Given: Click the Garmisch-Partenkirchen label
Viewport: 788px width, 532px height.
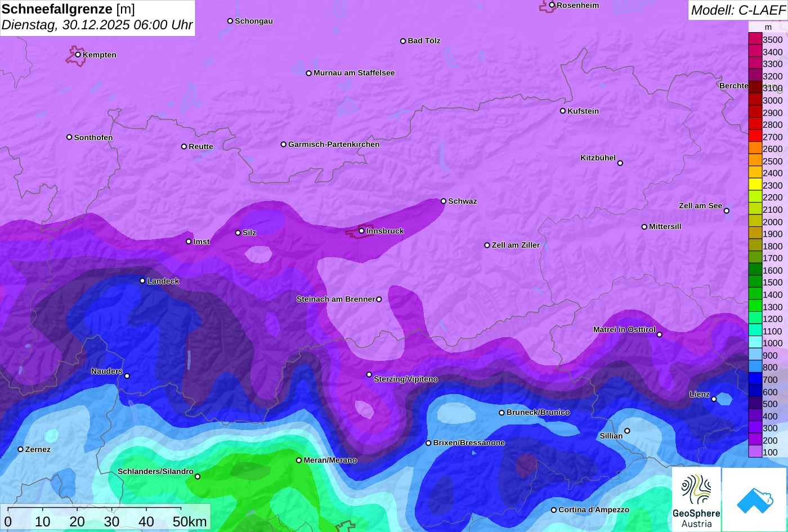Looking at the screenshot, I should (334, 144).
